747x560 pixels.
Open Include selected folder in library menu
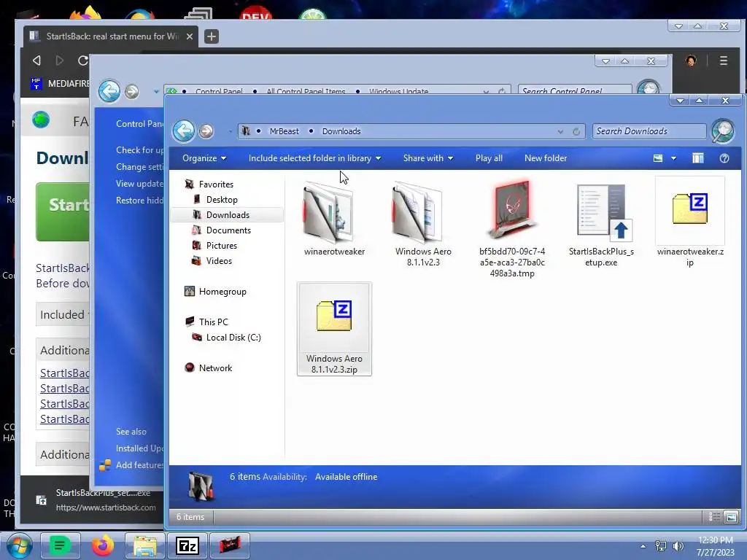pyautogui.click(x=314, y=158)
